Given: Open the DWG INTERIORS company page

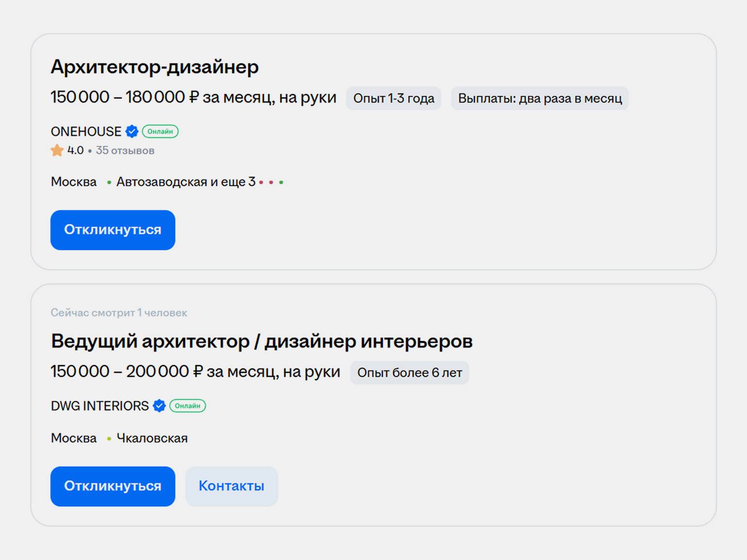Looking at the screenshot, I should pyautogui.click(x=99, y=406).
